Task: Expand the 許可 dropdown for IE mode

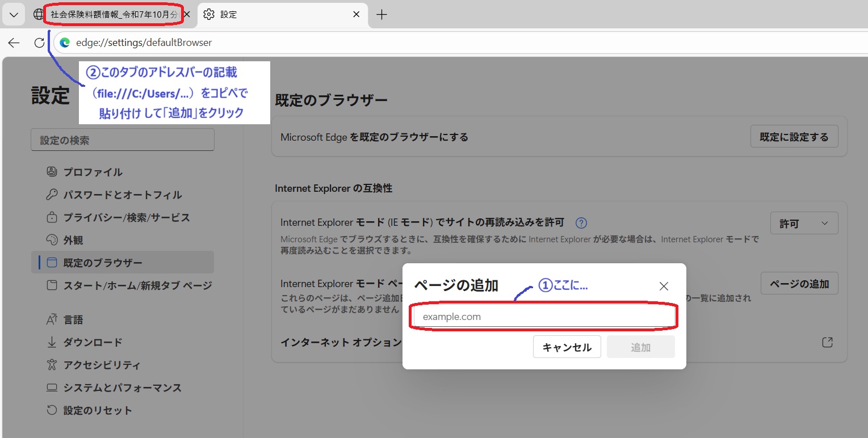Action: coord(804,224)
